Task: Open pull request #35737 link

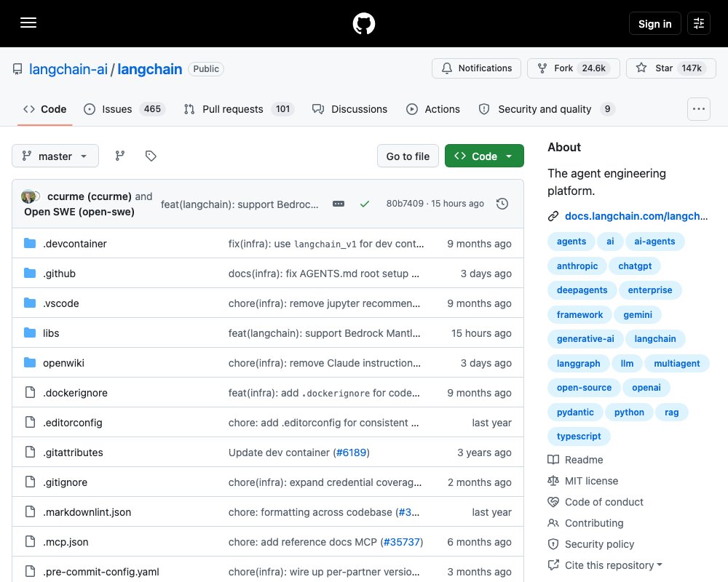Action: [402, 542]
